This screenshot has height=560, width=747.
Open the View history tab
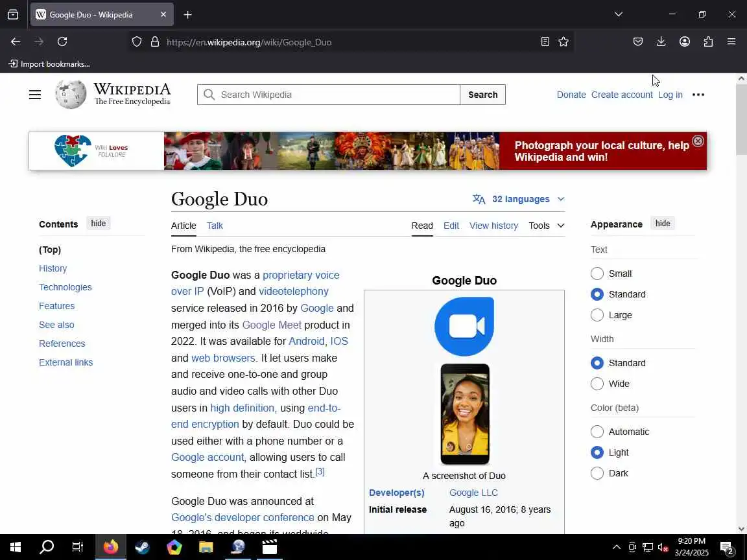pyautogui.click(x=493, y=226)
